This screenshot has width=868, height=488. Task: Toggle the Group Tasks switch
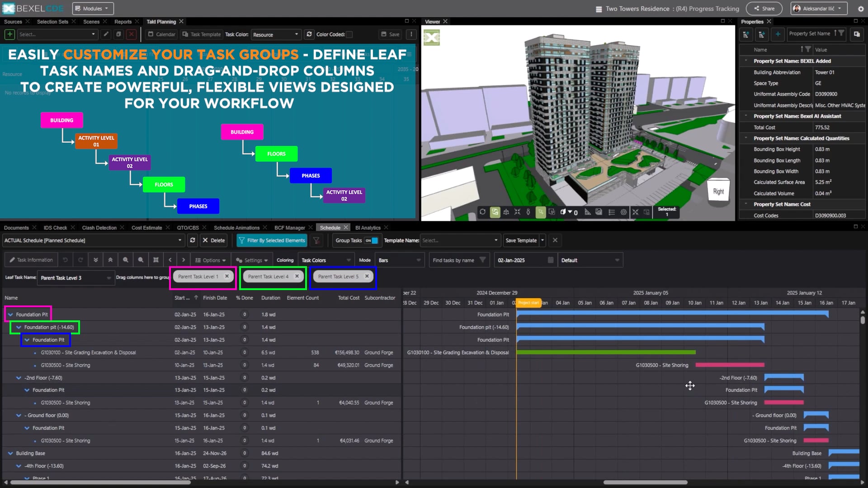click(372, 240)
